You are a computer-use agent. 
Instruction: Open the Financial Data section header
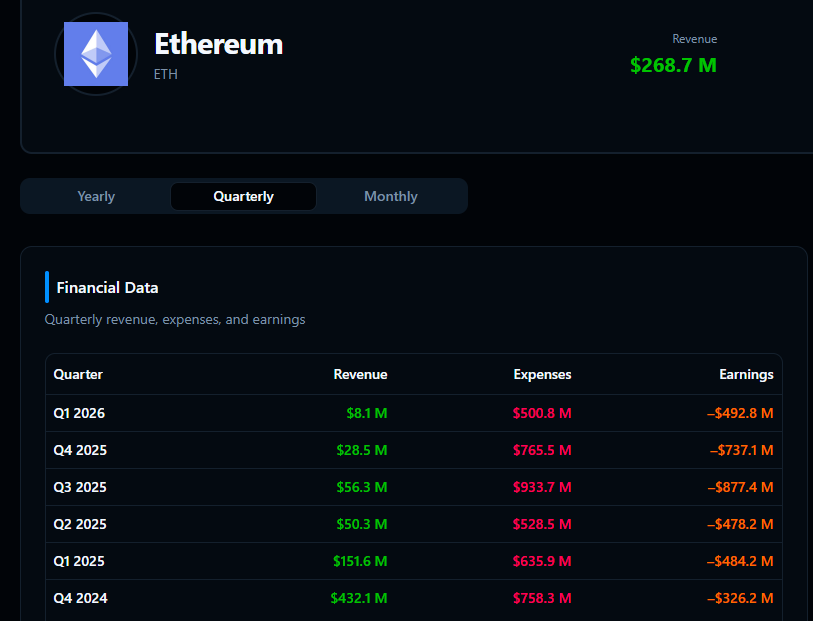pos(107,287)
